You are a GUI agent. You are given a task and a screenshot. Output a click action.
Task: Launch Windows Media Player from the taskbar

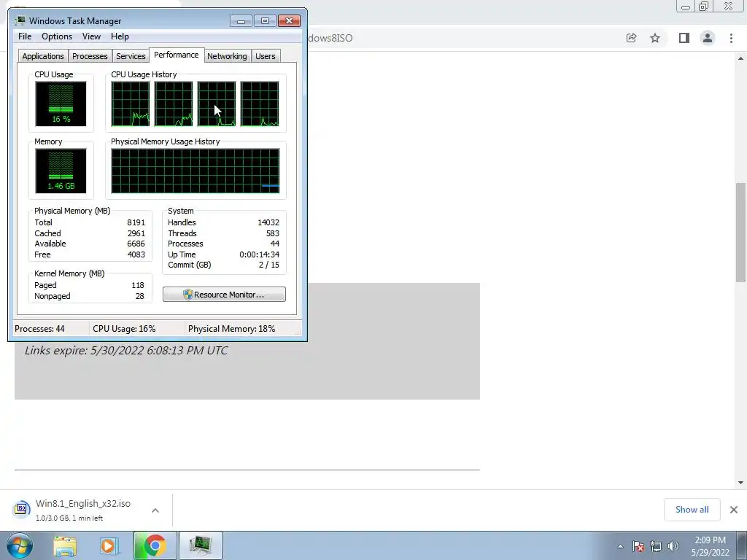pos(109,545)
